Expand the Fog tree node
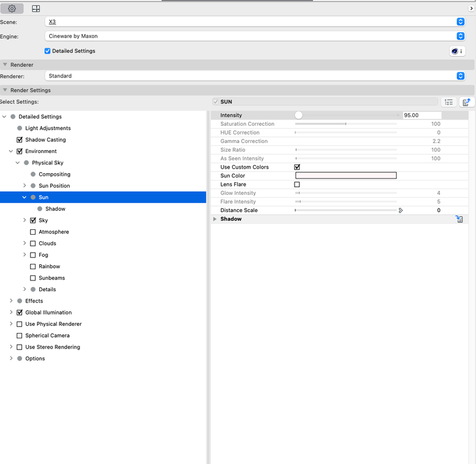This screenshot has width=476, height=464. (x=24, y=255)
